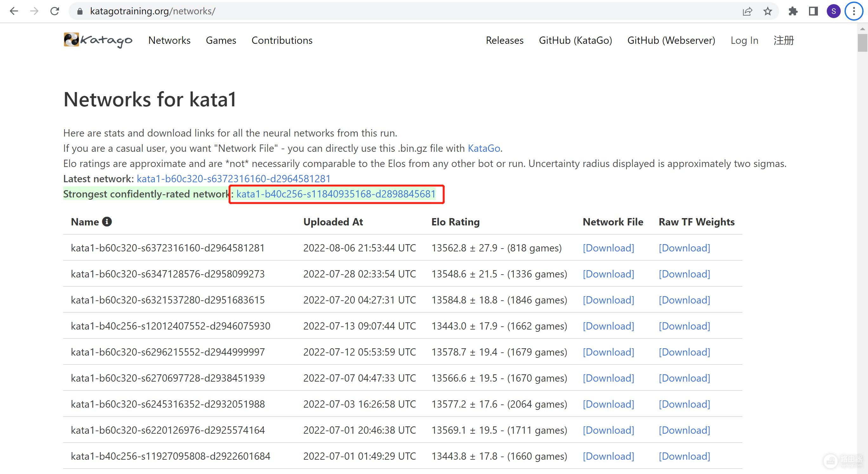Click the Networks for kata1 heading
The image size is (868, 474).
pos(150,99)
